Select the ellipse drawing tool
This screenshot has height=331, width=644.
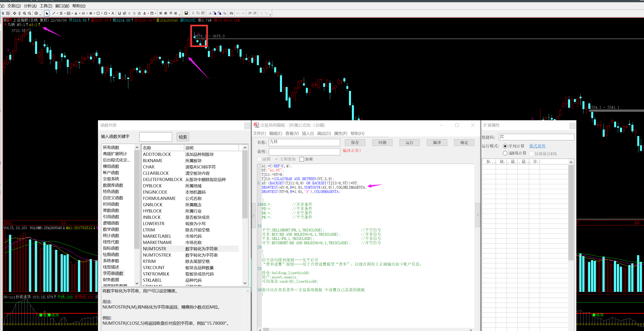(x=106, y=13)
